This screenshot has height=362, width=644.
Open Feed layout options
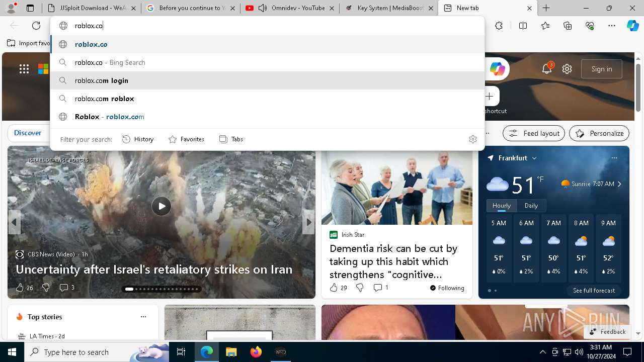533,133
